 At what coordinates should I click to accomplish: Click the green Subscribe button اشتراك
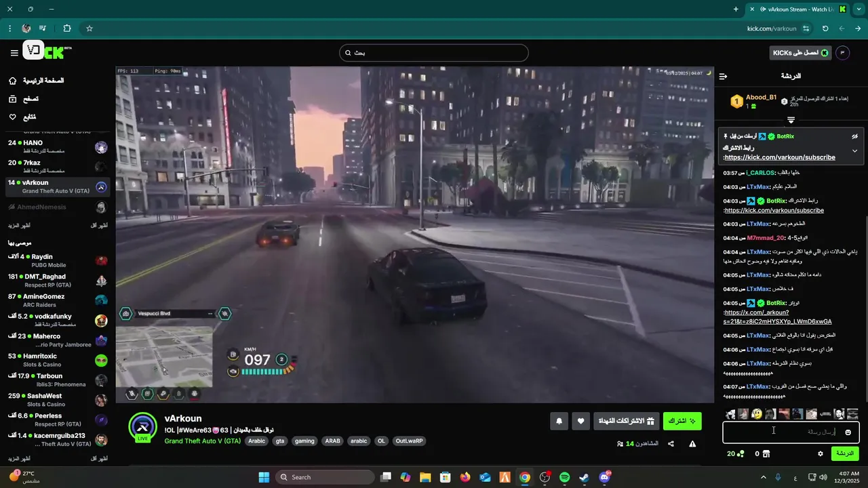click(682, 421)
